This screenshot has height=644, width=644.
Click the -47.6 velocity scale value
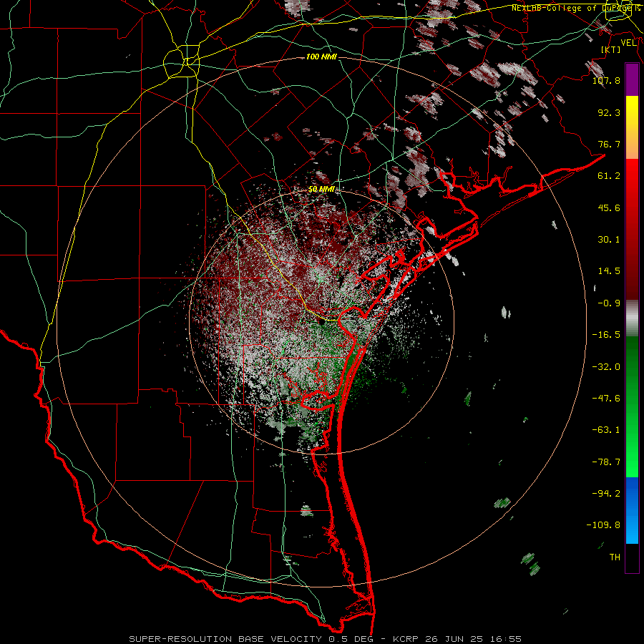606,399
